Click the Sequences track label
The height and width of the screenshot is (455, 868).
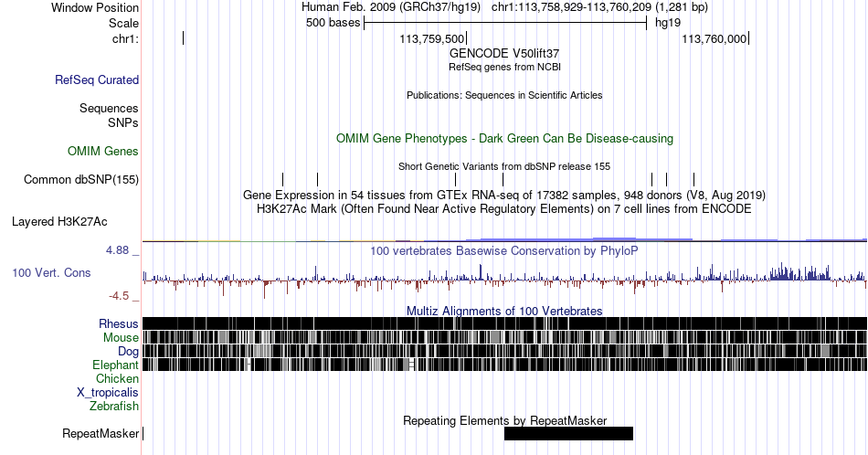109,108
